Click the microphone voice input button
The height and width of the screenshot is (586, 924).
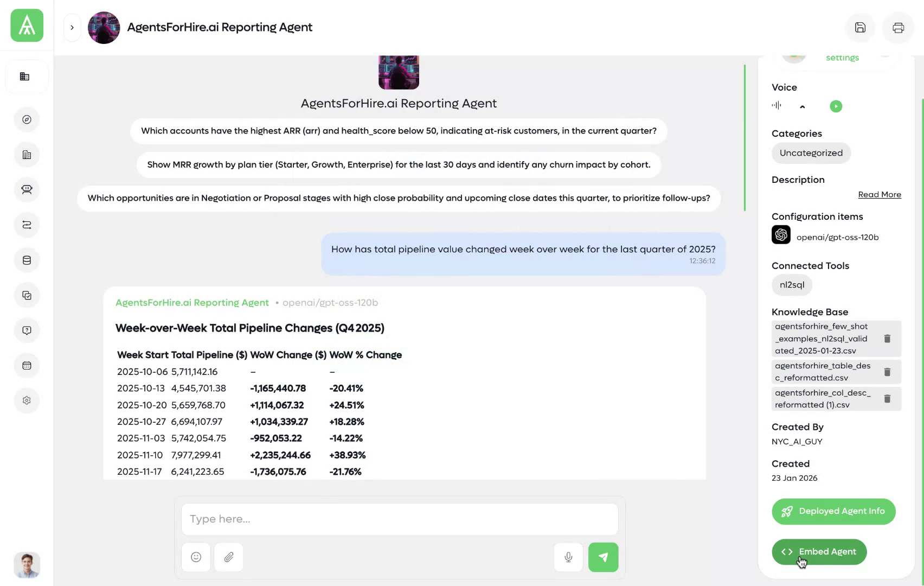568,557
